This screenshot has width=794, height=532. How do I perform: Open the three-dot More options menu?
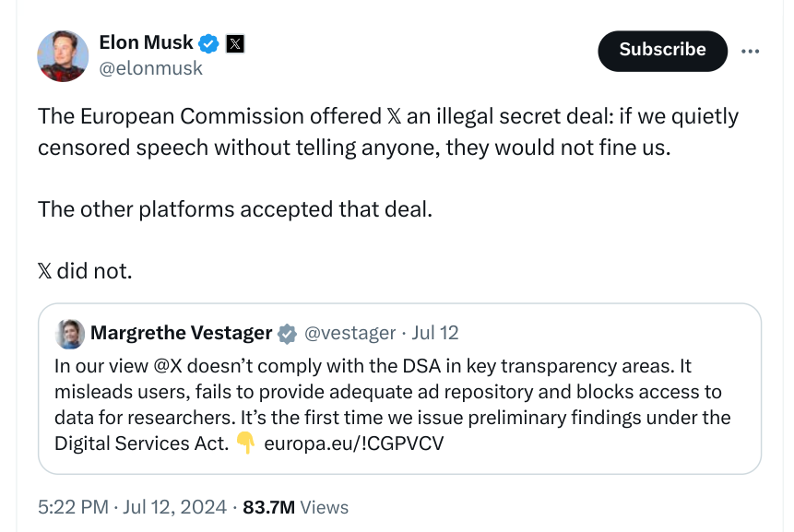pos(752,51)
